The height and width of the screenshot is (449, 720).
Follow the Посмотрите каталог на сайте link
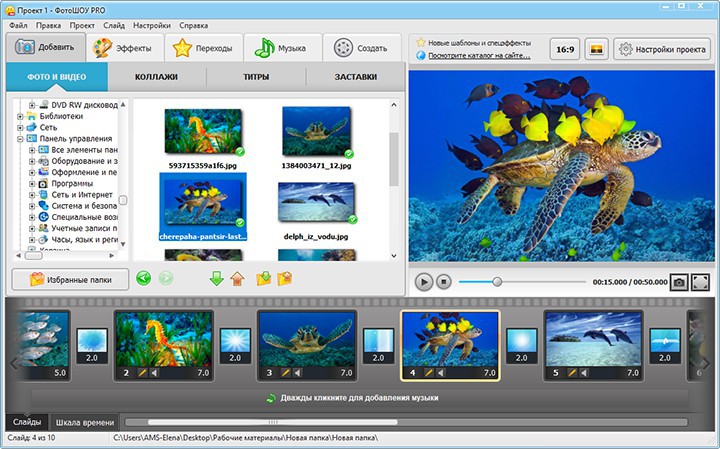click(479, 56)
